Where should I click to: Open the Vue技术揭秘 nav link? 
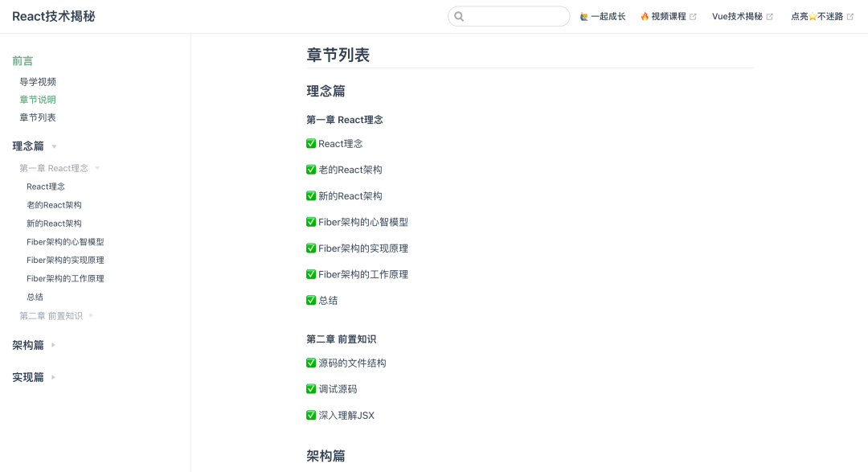tap(743, 17)
